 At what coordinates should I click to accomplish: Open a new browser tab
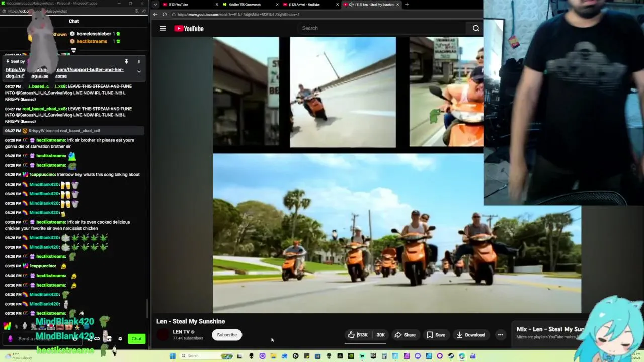(x=407, y=5)
